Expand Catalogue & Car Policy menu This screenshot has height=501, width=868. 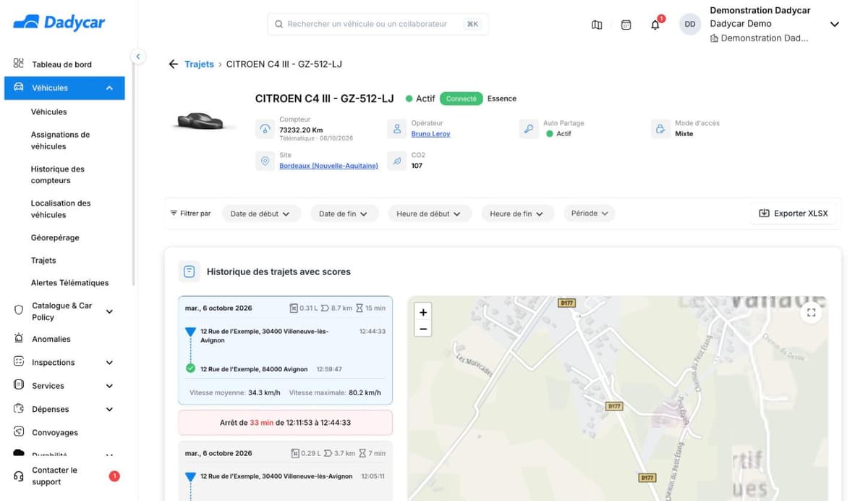coord(109,311)
